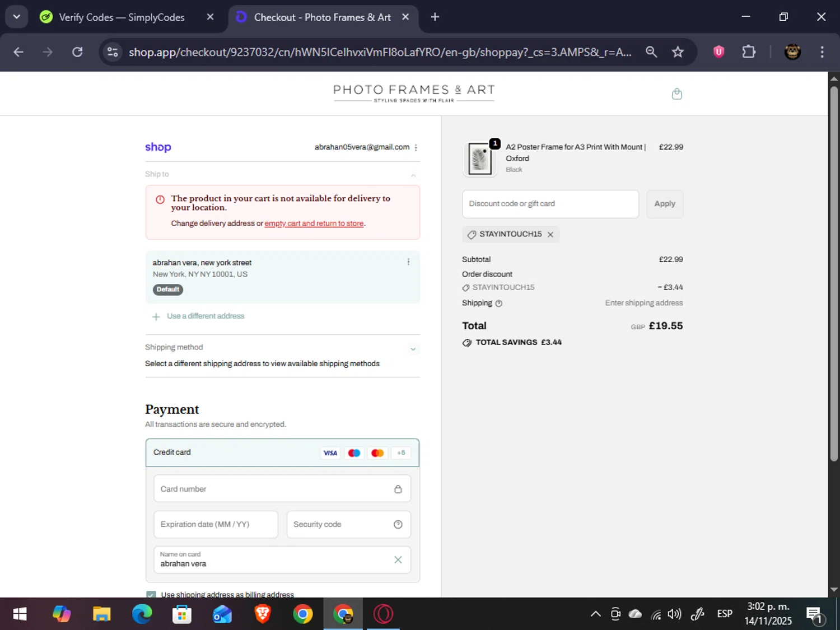The width and height of the screenshot is (840, 630).
Task: Click the Apply discount button
Action: click(665, 204)
